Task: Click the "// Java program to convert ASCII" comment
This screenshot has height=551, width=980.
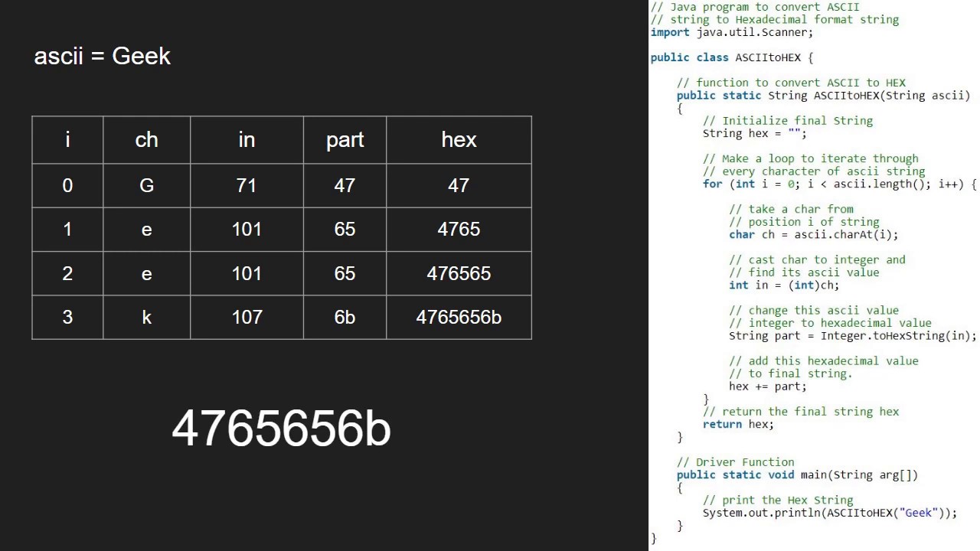Action: 755,7
